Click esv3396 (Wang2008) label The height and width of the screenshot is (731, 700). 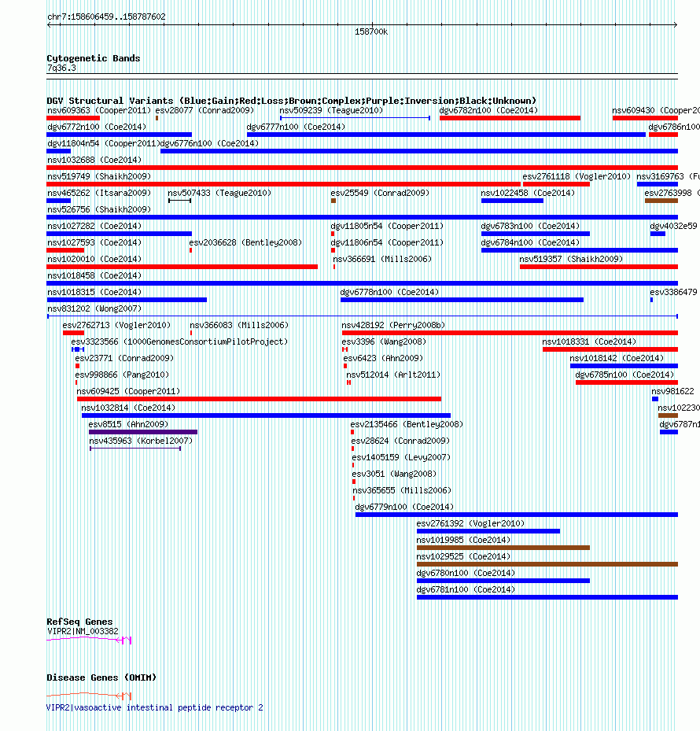tap(384, 342)
